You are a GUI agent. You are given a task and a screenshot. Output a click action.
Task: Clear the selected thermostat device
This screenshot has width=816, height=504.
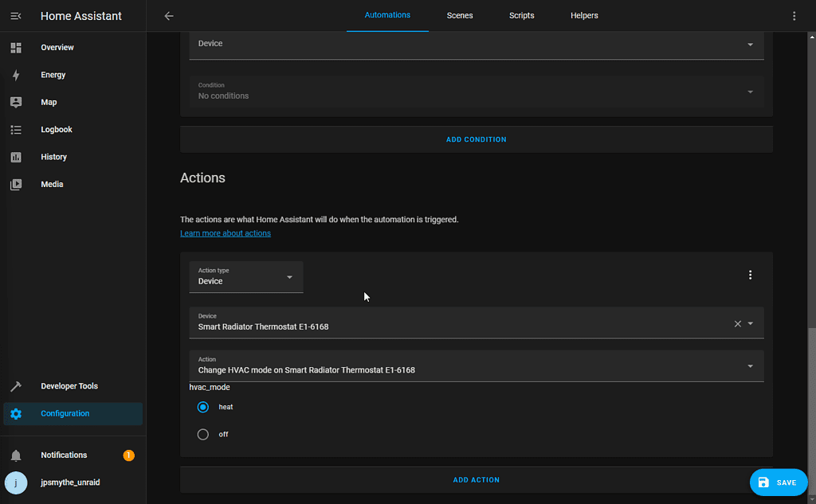(x=737, y=323)
